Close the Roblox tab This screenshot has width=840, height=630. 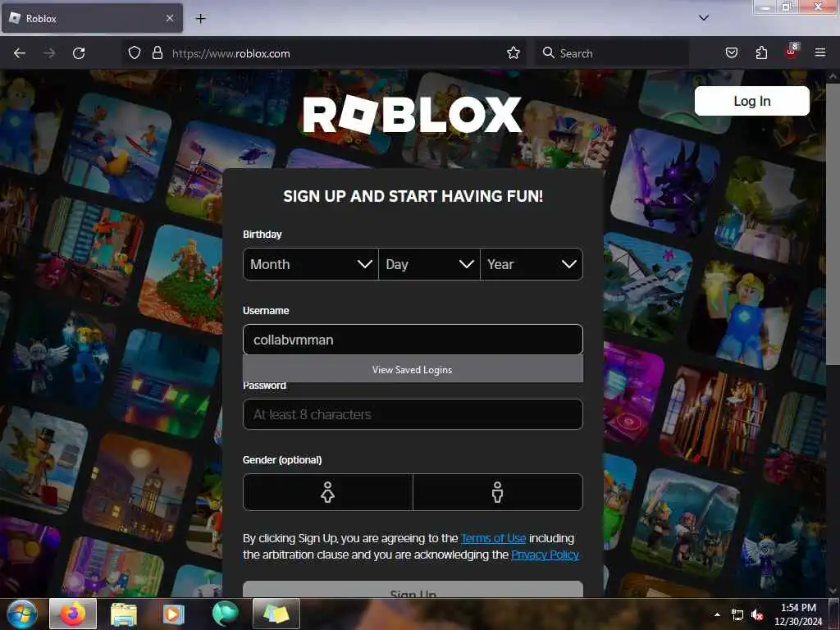point(170,18)
